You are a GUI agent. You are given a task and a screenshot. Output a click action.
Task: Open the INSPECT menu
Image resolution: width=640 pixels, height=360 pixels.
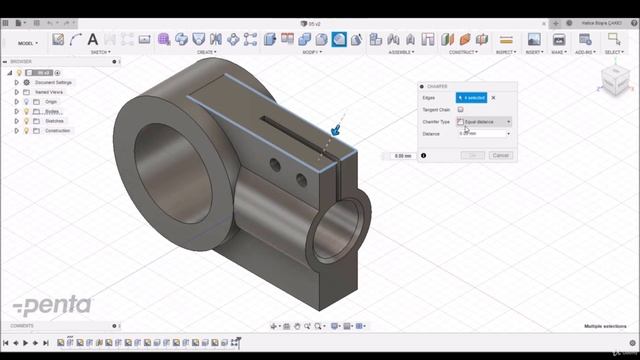pos(506,52)
